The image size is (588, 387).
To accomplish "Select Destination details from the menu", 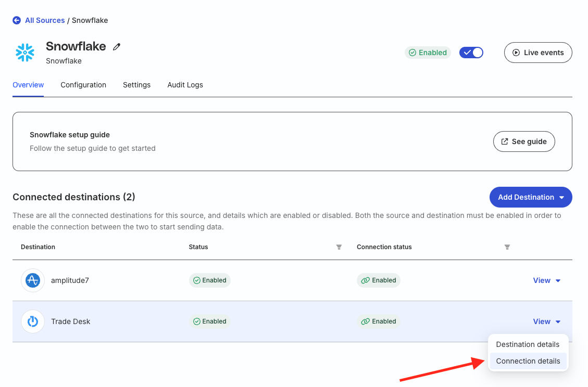I will coord(528,344).
